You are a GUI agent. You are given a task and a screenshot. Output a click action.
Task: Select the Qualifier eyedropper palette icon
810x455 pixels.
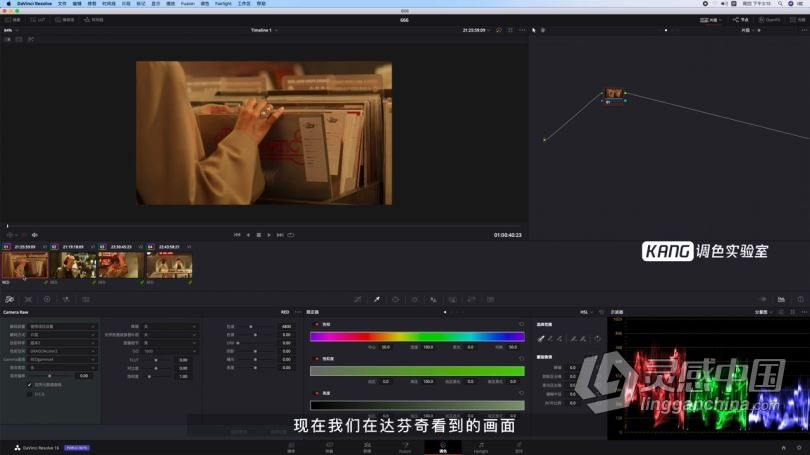point(377,300)
